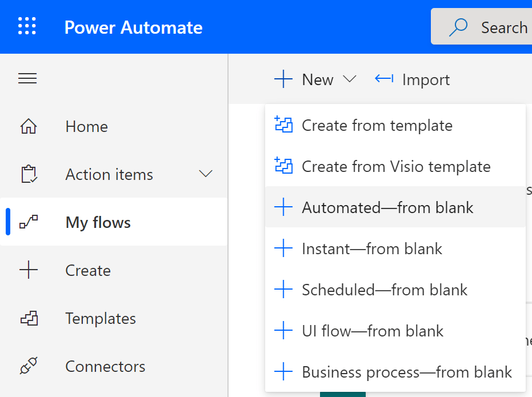Image resolution: width=532 pixels, height=397 pixels.
Task: Click the search magnifier icon
Action: point(458,26)
